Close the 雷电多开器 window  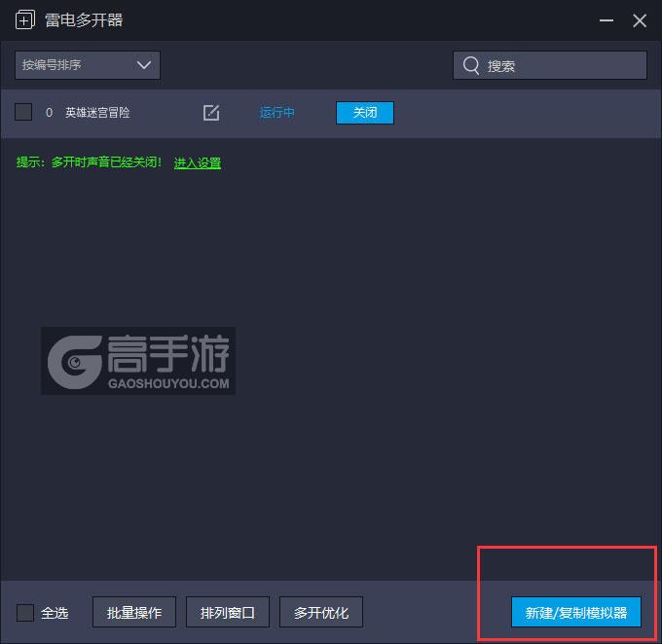[x=640, y=20]
